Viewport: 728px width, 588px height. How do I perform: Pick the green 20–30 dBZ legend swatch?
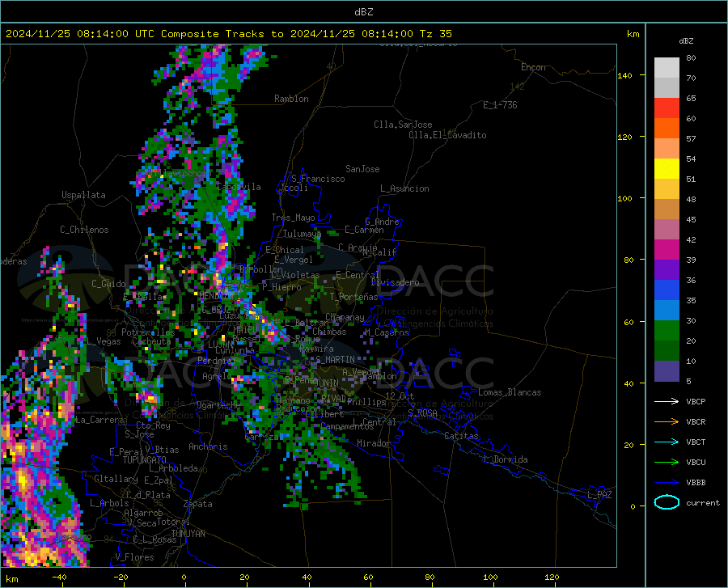tap(667, 331)
